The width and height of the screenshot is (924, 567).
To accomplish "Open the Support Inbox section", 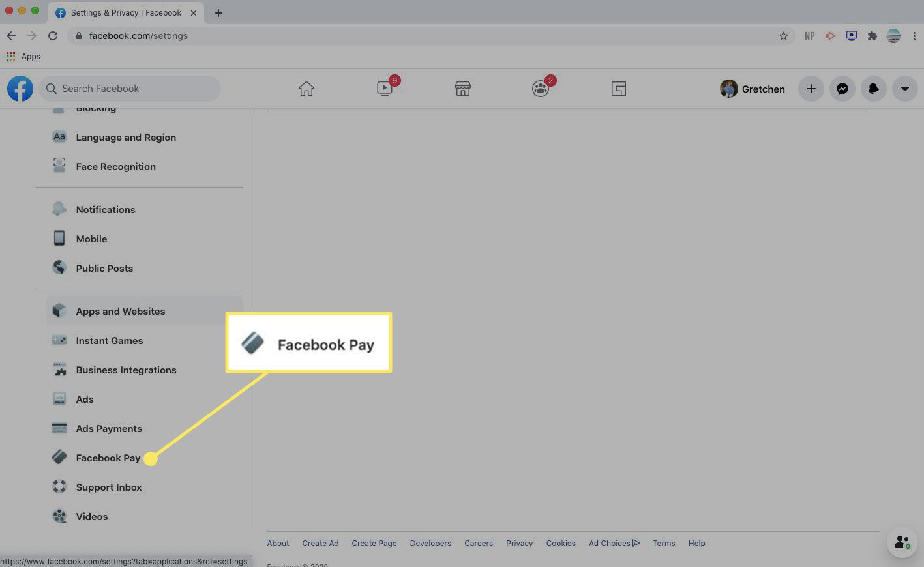I will pyautogui.click(x=109, y=487).
